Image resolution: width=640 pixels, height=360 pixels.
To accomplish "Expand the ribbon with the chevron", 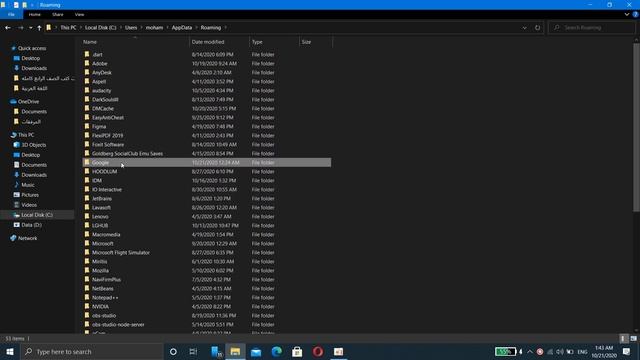I will (627, 14).
